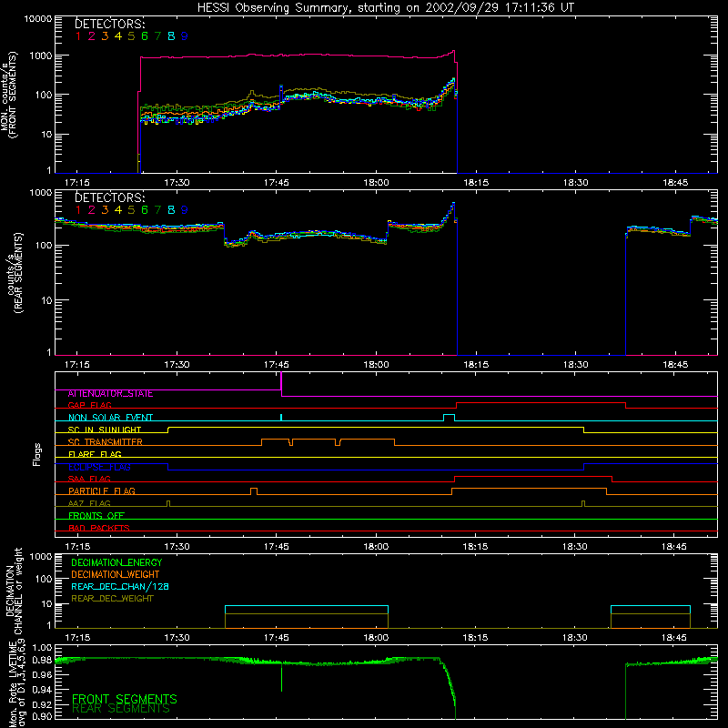Screen dimensions: 728x728
Task: Select detector 5 in the rear segments legend
Action: pyautogui.click(x=131, y=210)
